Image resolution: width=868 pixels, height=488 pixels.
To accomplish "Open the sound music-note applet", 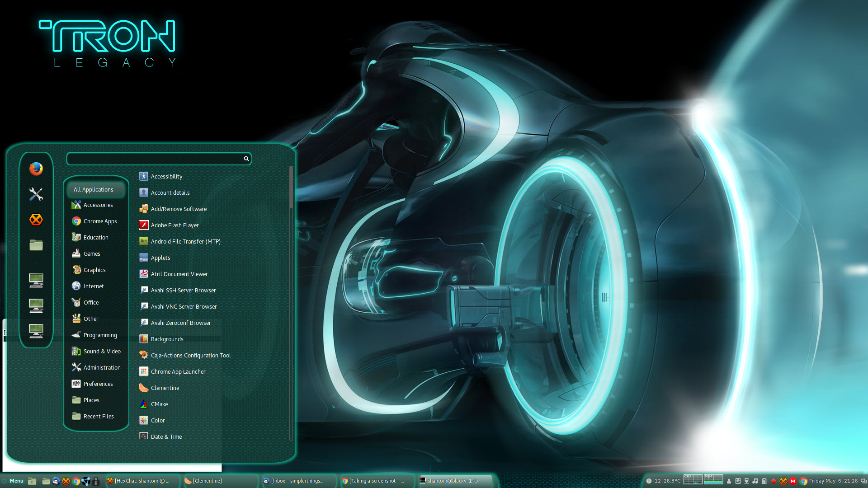I will click(755, 481).
